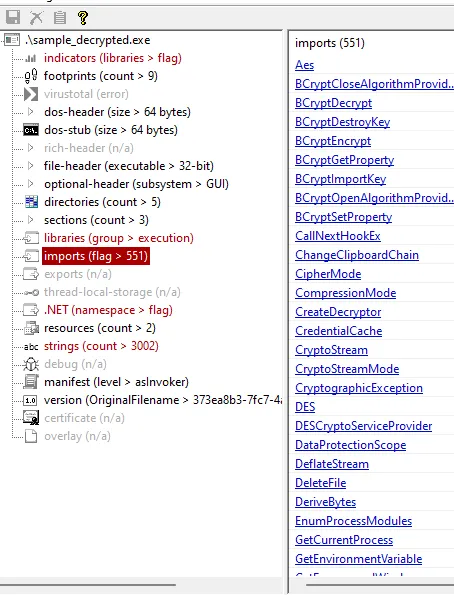Click the crossed tools toolbar icon

tap(36, 17)
